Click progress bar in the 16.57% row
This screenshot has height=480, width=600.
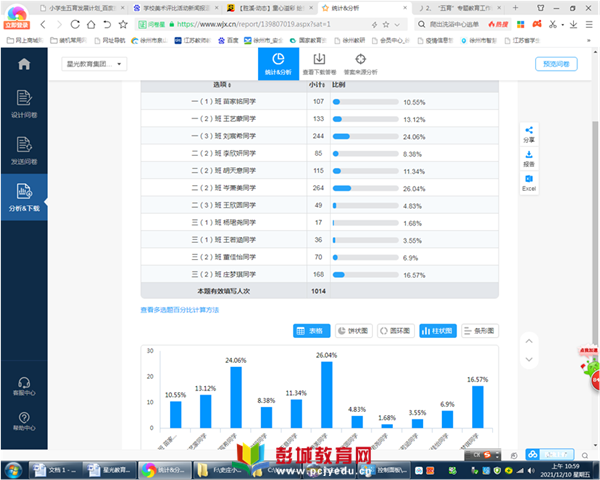coord(365,275)
